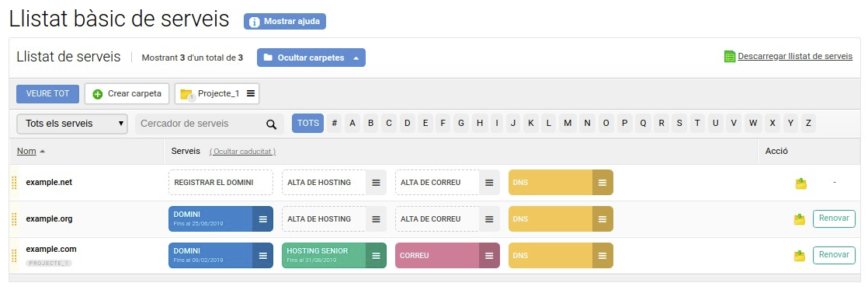Select the TOTS letter filter

[307, 123]
